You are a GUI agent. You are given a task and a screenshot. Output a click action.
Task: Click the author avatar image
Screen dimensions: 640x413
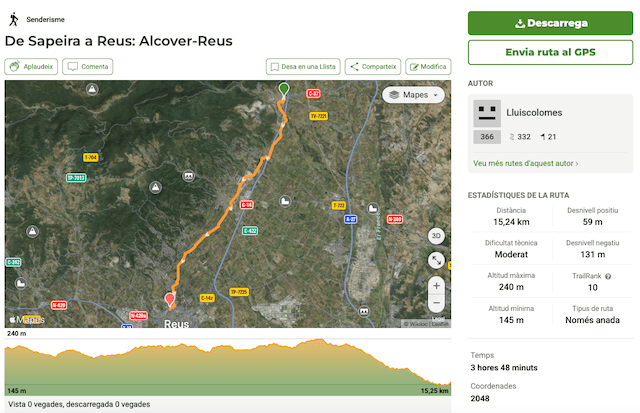[x=486, y=112]
